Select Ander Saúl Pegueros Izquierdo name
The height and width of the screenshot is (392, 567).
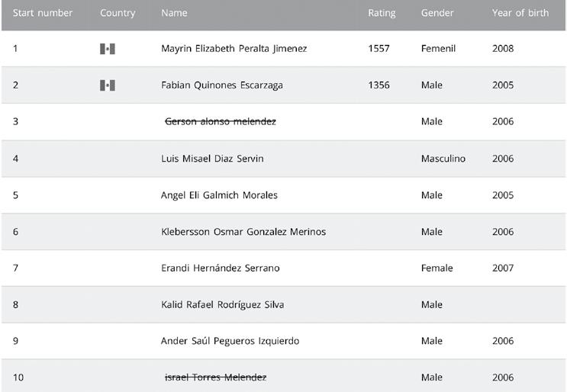[230, 341]
